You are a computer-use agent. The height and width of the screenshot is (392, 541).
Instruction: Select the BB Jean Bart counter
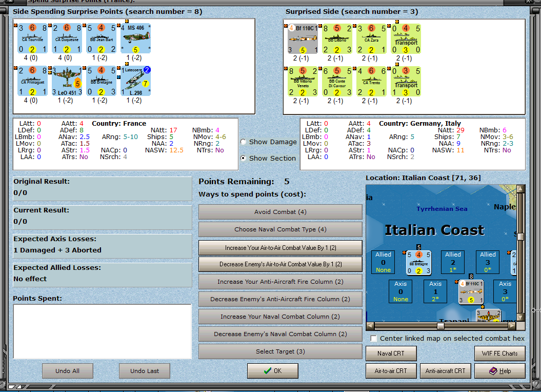point(102,38)
